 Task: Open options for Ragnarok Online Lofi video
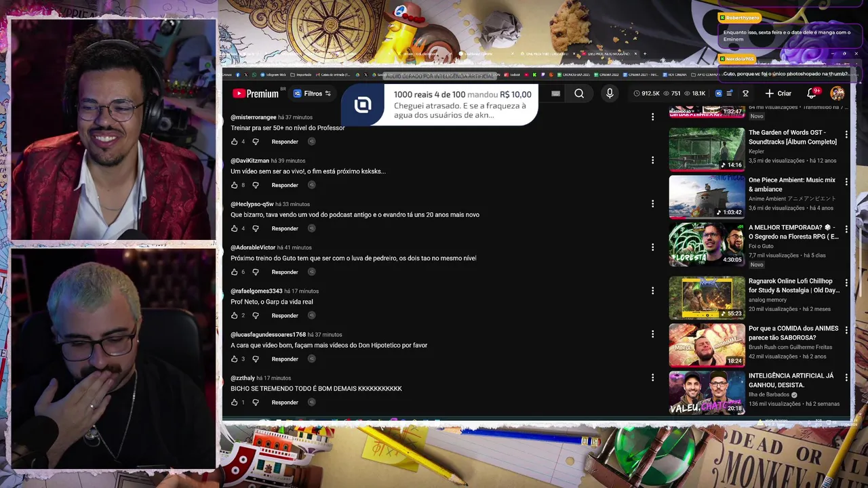click(x=846, y=282)
